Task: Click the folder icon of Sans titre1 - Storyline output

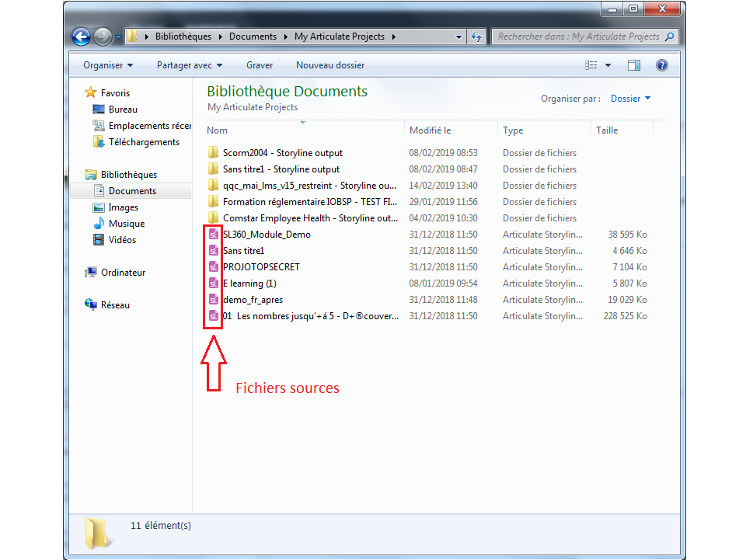Action: (213, 169)
